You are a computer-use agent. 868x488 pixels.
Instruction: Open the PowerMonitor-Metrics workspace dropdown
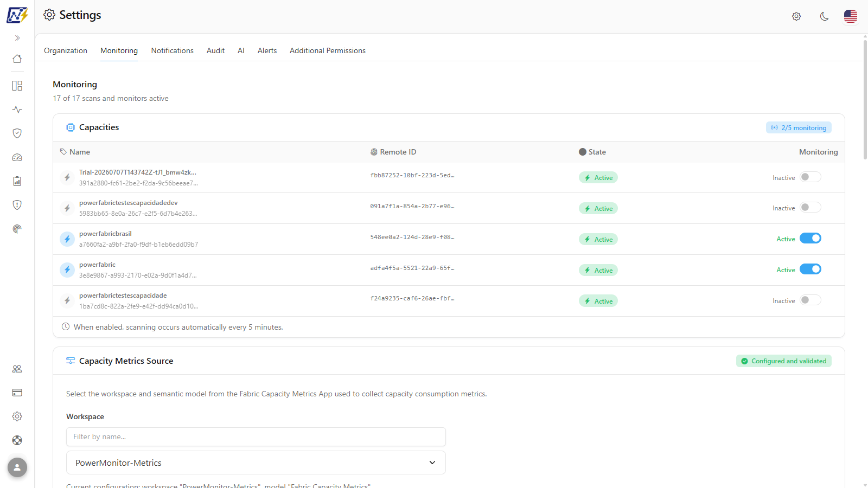tap(256, 463)
